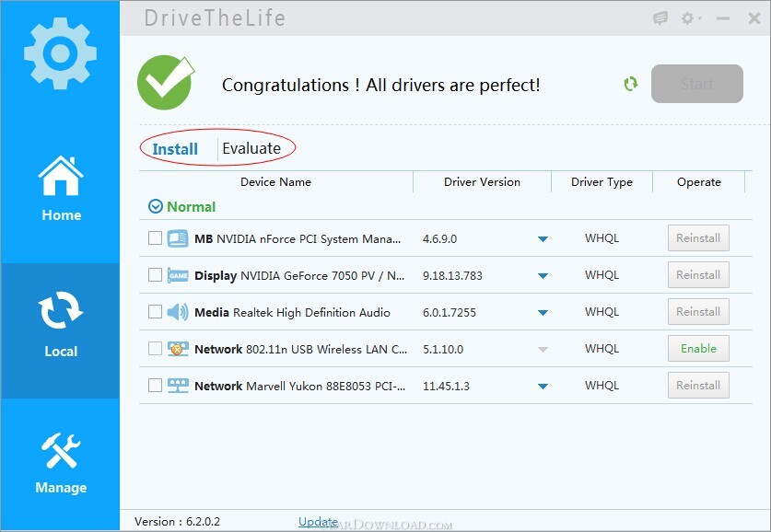This screenshot has height=532, width=771.
Task: Reinstall the Marvell Yukon network driver
Action: point(698,386)
